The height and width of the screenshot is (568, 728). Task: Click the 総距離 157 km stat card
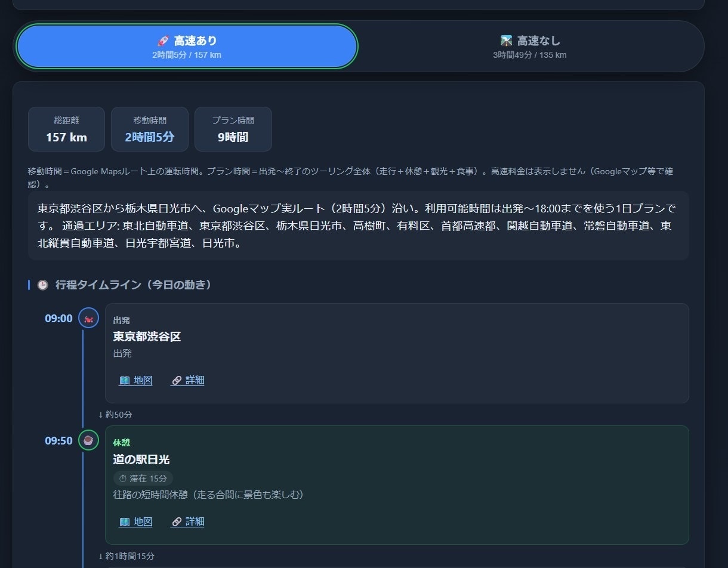(66, 129)
